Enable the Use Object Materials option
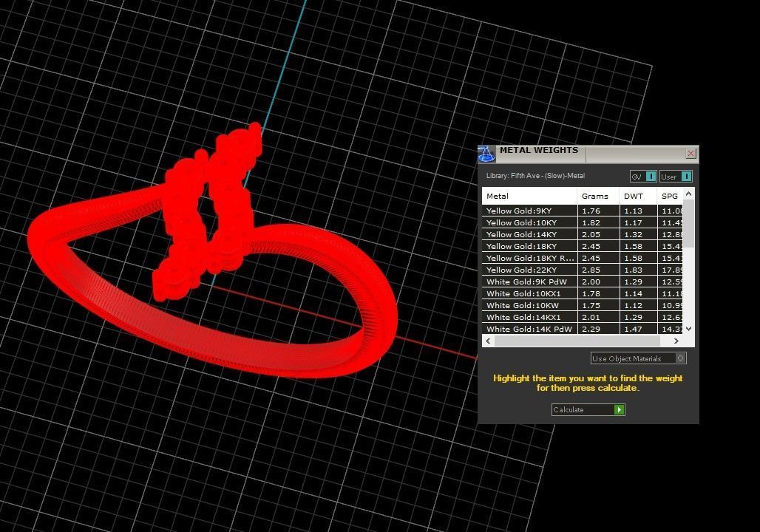This screenshot has height=532, width=760. pos(638,358)
